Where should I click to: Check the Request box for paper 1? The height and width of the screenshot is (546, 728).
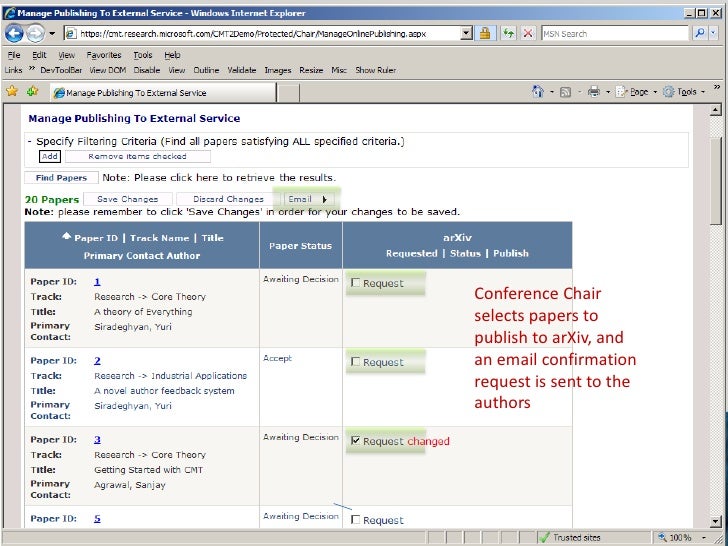tap(356, 283)
